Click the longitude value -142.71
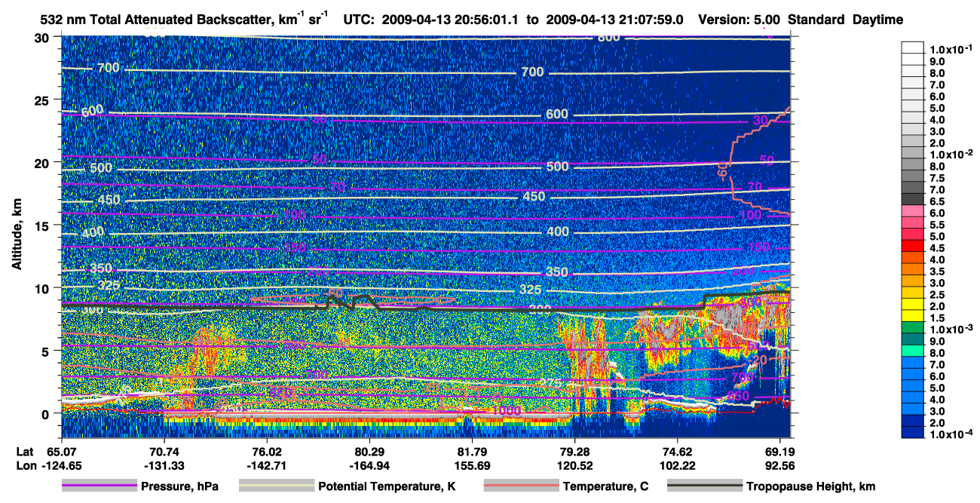This screenshot has width=980, height=503. (x=266, y=465)
